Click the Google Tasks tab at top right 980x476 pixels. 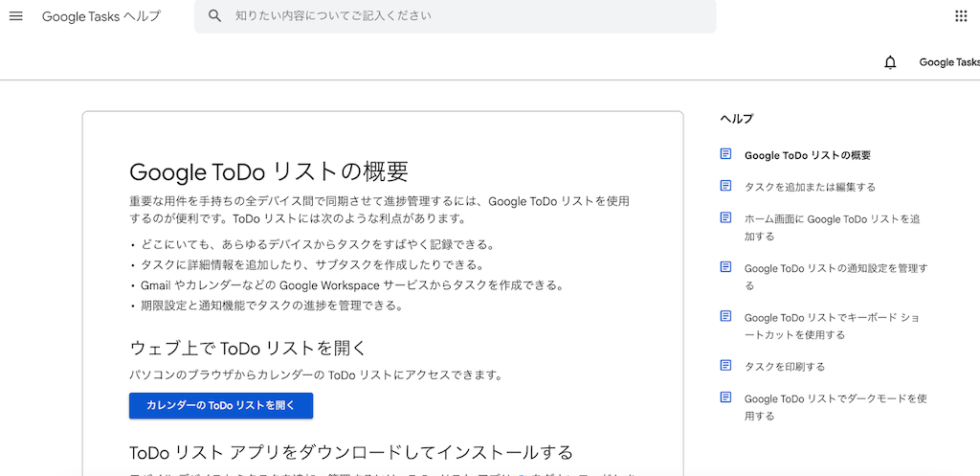(949, 62)
